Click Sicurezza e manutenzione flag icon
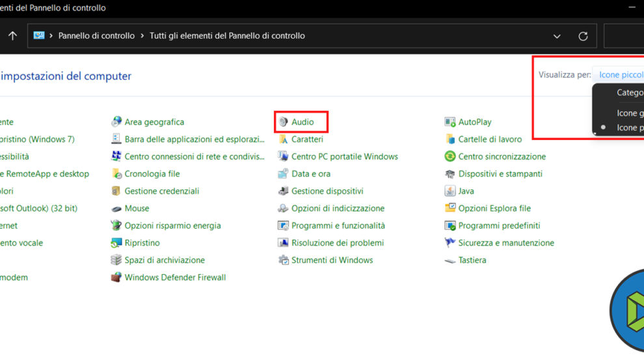Image resolution: width=644 pixels, height=362 pixels. (450, 242)
